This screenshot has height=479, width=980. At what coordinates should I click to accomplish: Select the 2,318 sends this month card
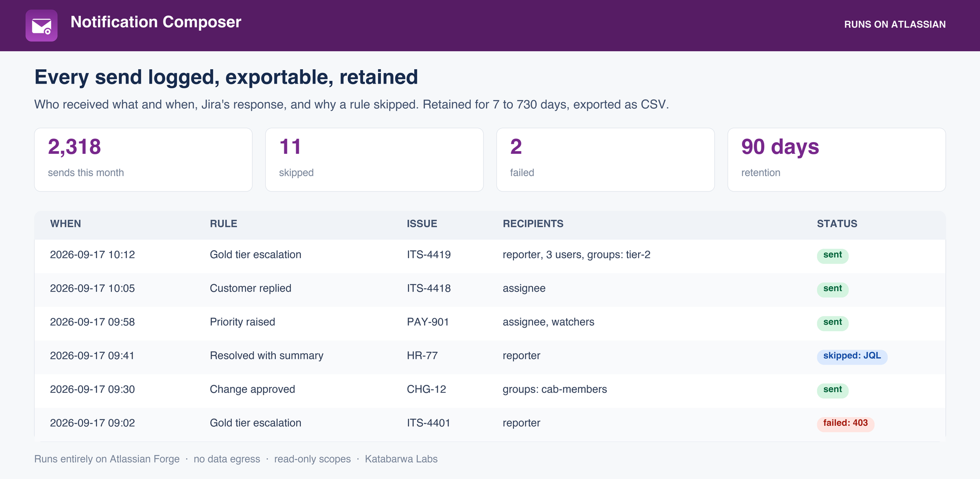pyautogui.click(x=143, y=160)
